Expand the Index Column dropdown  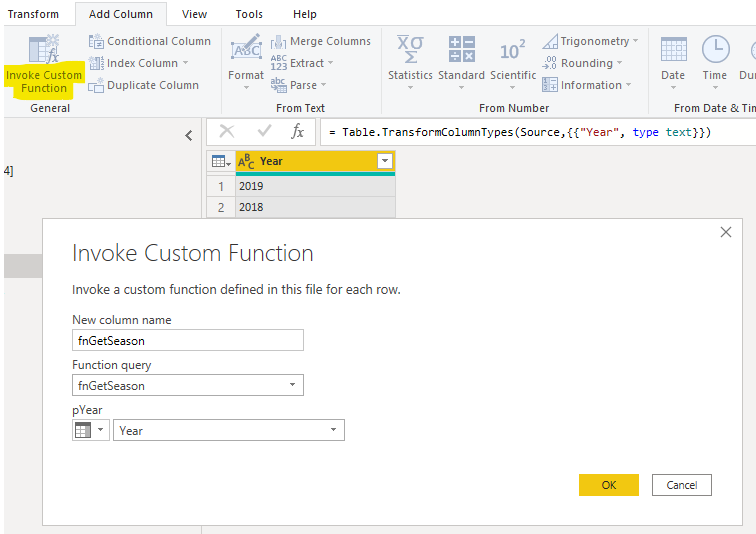[x=185, y=64]
